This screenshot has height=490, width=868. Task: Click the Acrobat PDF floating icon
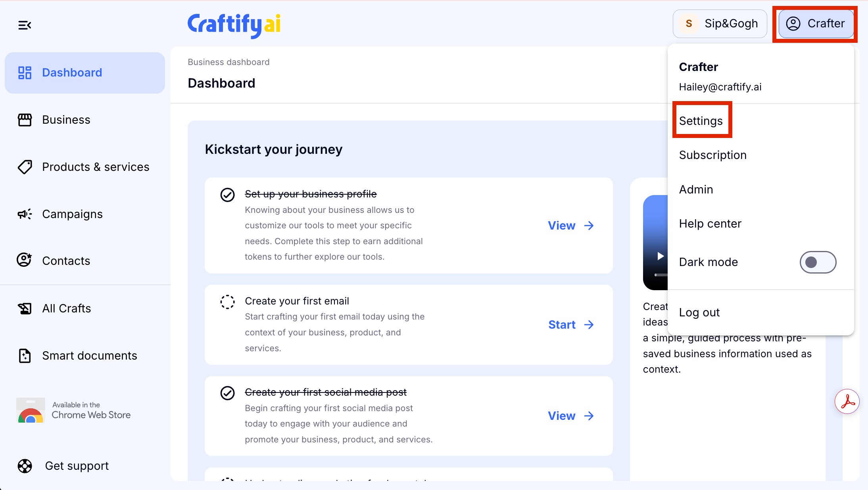(847, 402)
